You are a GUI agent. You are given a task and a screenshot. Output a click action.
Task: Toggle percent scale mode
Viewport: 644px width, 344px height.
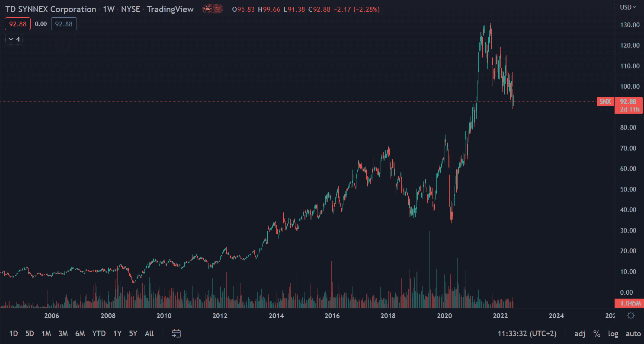(596, 334)
